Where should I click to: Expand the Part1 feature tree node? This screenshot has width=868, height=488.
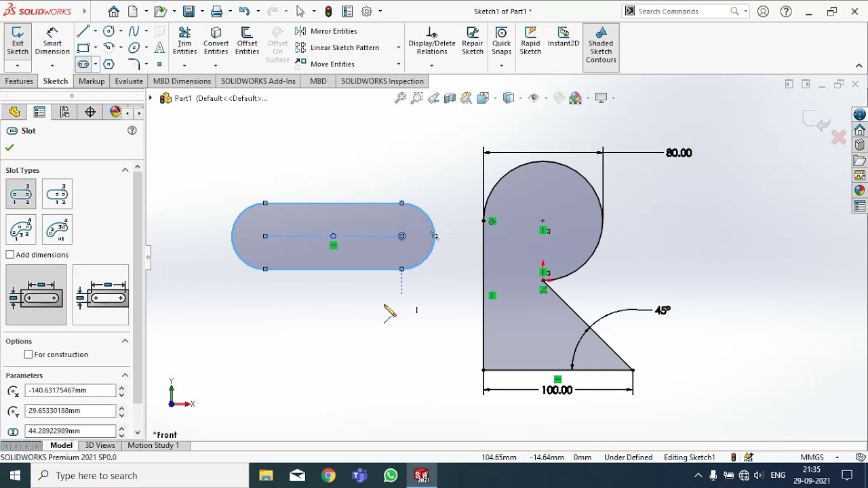point(151,98)
